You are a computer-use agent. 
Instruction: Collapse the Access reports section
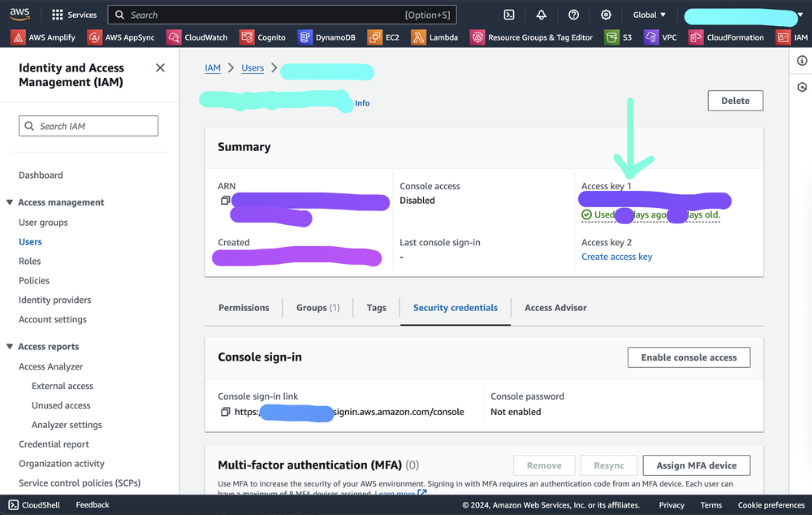pos(9,346)
